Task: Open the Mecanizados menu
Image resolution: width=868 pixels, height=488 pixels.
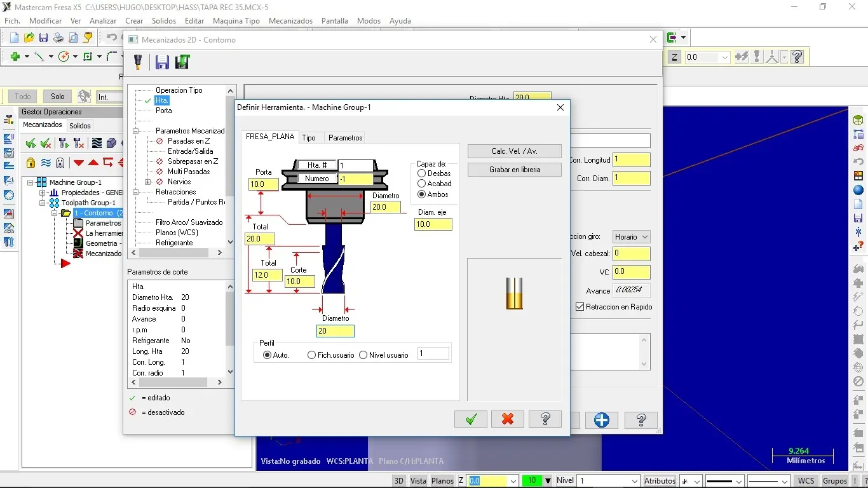Action: point(290,21)
